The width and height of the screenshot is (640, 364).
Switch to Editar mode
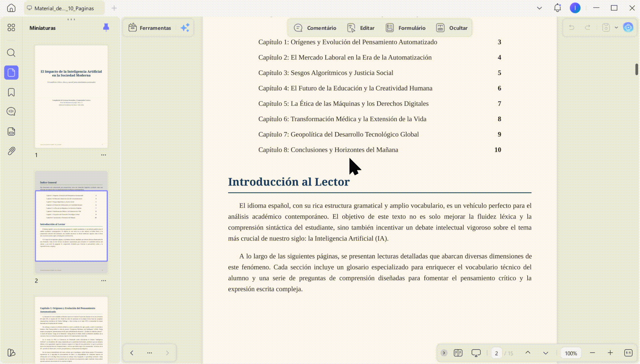[361, 28]
